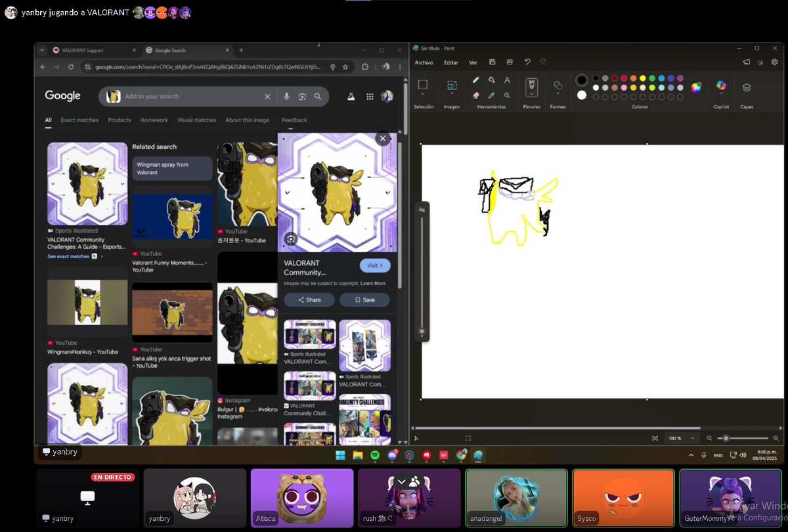Click the Share button in preview
The image size is (788, 532).
pyautogui.click(x=309, y=299)
